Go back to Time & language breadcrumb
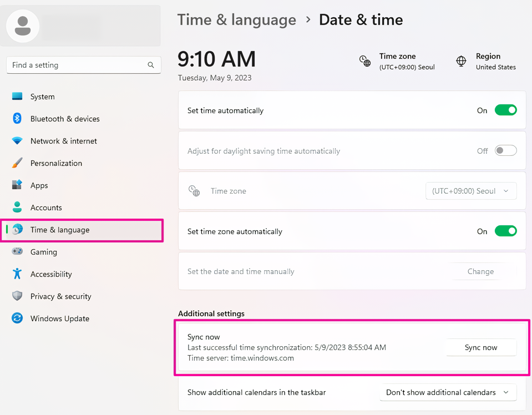This screenshot has height=415, width=532. 237,20
